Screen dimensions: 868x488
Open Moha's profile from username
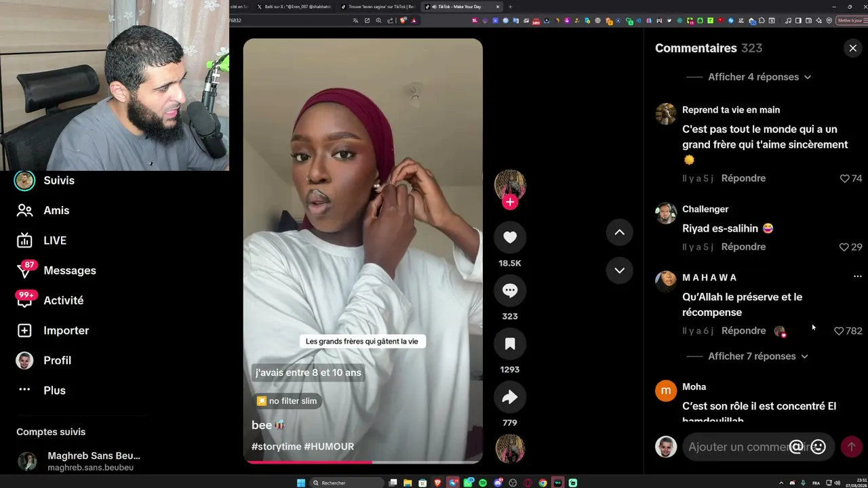pyautogui.click(x=694, y=387)
